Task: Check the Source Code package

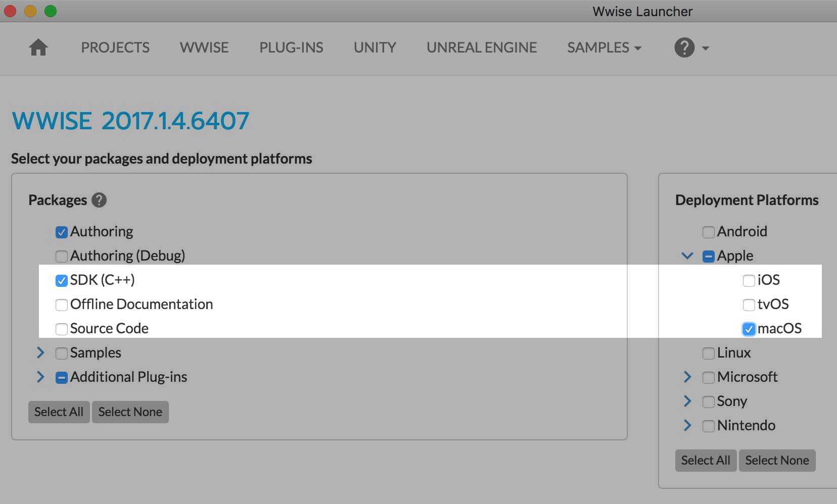Action: coord(62,329)
